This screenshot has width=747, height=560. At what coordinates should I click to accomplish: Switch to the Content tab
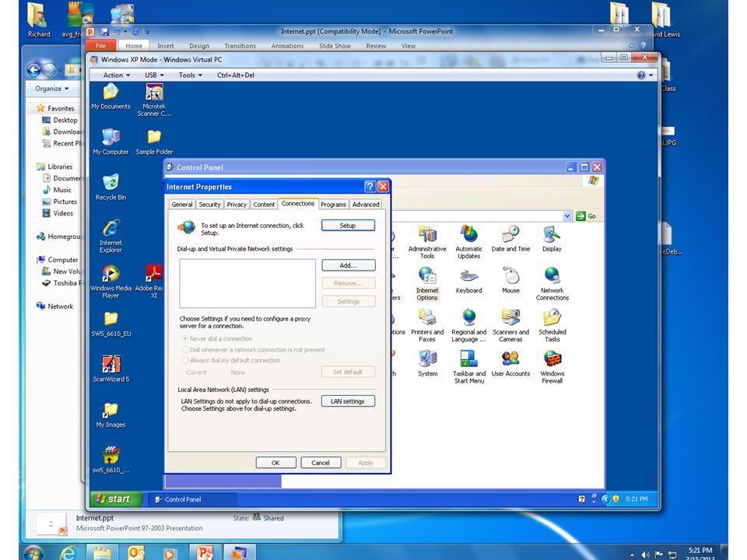(x=264, y=205)
